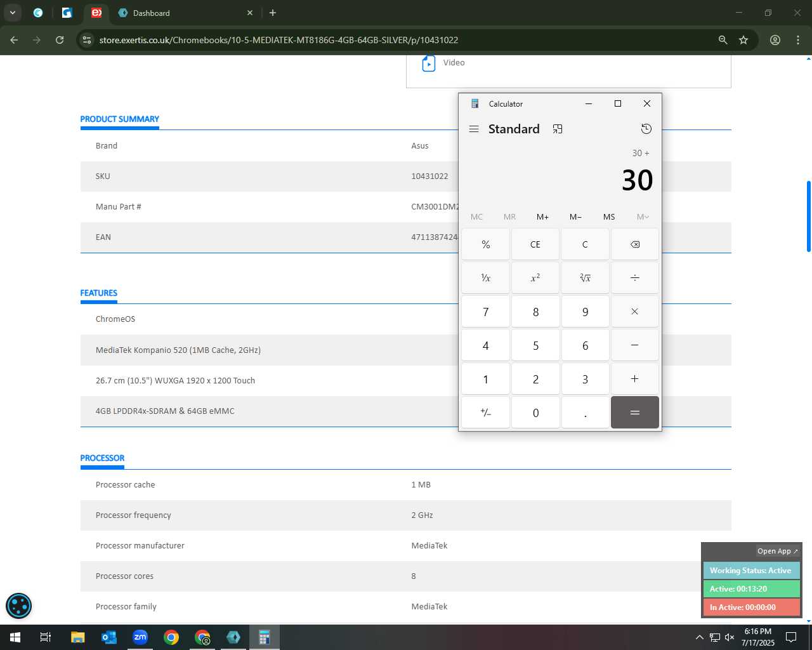Click the plus operator button
Screen dimensions: 812x650
635,379
